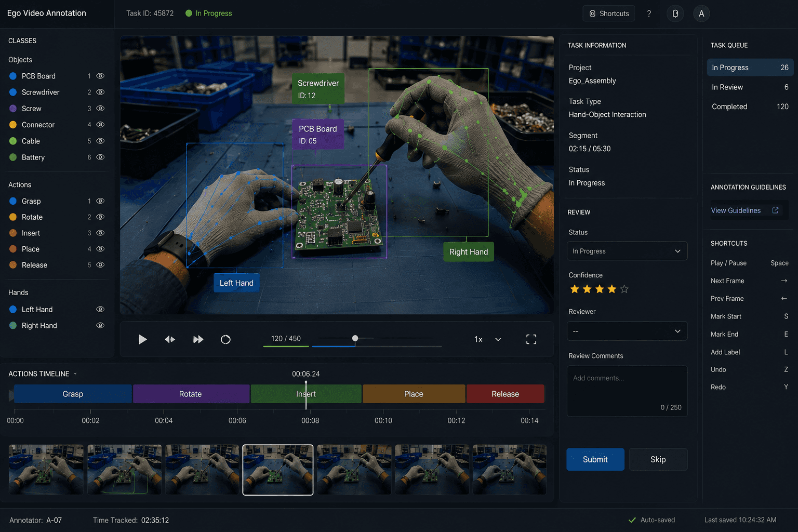Image resolution: width=798 pixels, height=532 pixels.
Task: Open the Review Status dropdown
Action: pyautogui.click(x=627, y=251)
